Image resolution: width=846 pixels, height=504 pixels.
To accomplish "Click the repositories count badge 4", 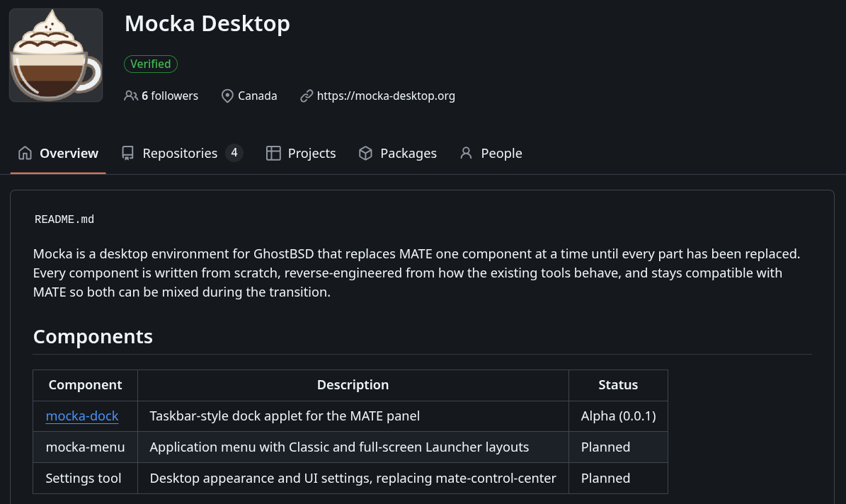I will coord(234,153).
